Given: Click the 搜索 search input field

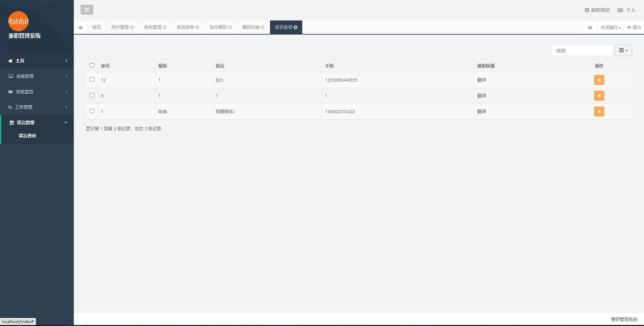Looking at the screenshot, I should point(583,50).
